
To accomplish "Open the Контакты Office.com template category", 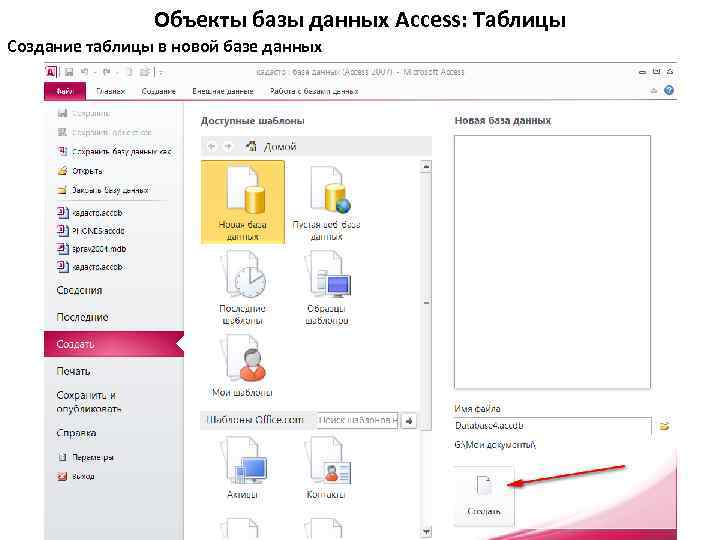I will (326, 467).
